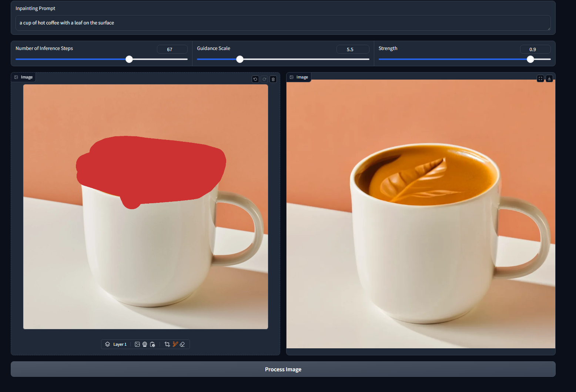This screenshot has height=392, width=576.
Task: Select the crop tool
Action: 167,344
